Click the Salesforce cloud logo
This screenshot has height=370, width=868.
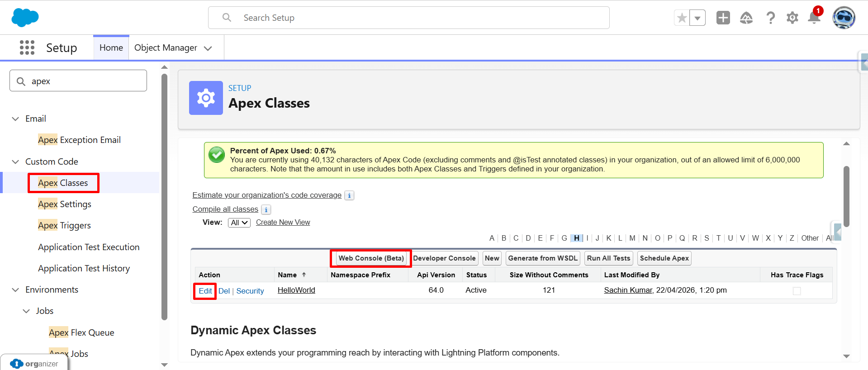click(x=25, y=18)
